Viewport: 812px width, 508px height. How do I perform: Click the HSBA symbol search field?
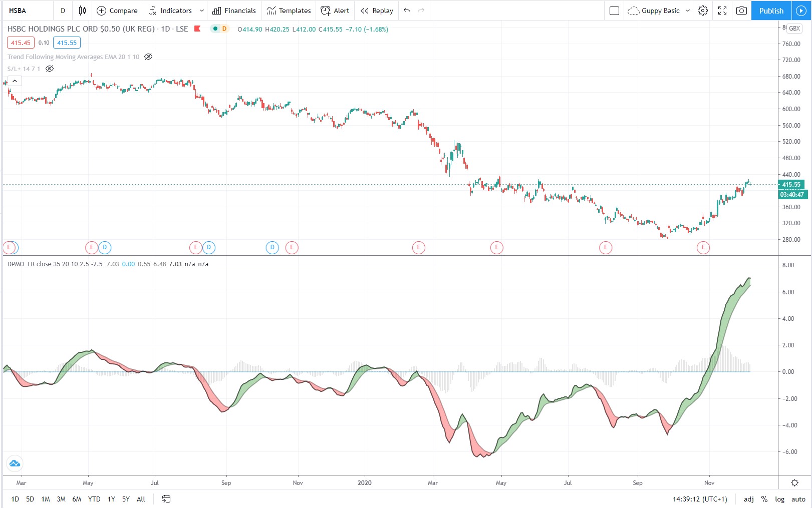click(28, 11)
